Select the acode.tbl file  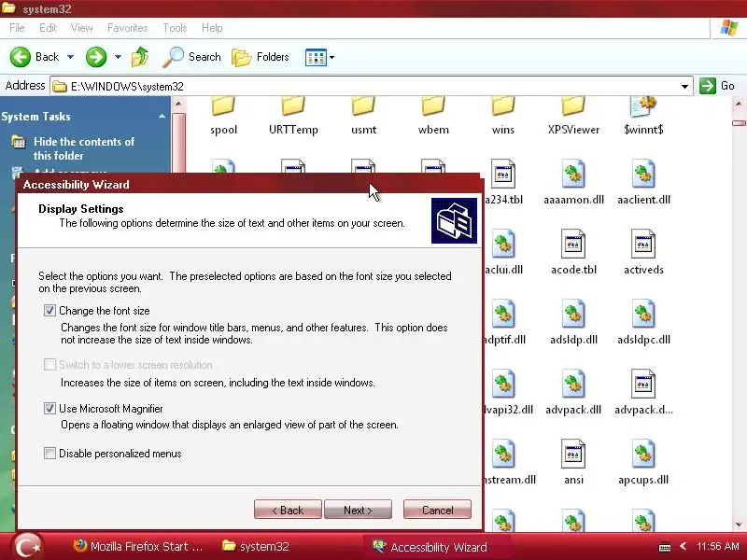pos(573,252)
